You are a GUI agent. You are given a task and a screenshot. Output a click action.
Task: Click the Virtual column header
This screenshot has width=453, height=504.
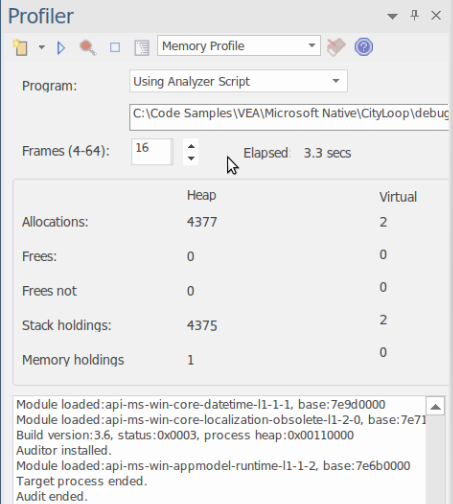[398, 197]
